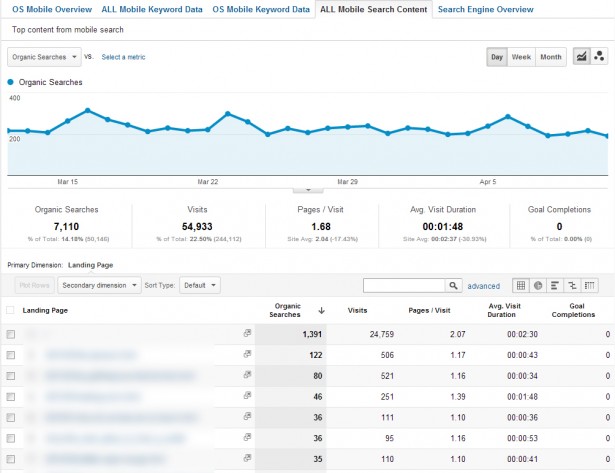Switch to line chart view
The height and width of the screenshot is (473, 615).
pos(581,57)
